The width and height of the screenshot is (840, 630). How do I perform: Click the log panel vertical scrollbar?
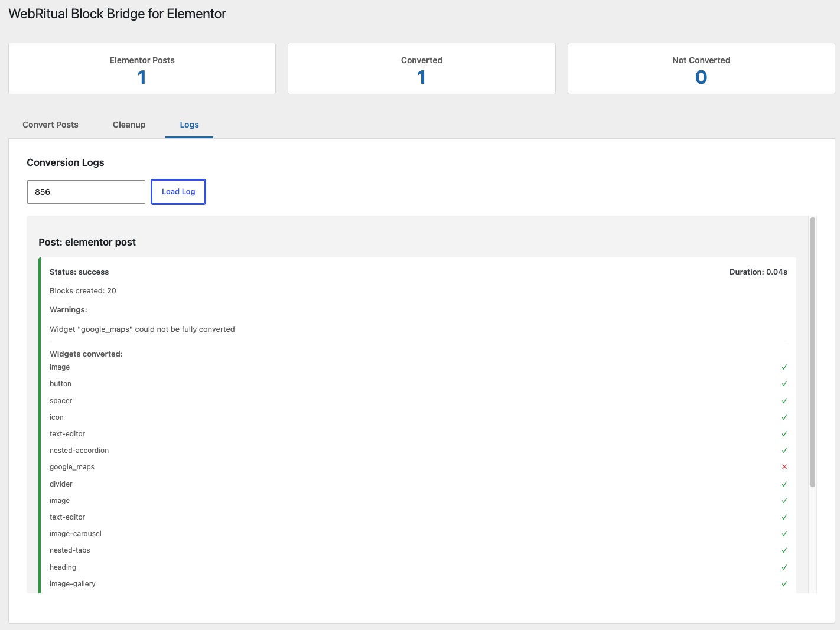click(813, 352)
